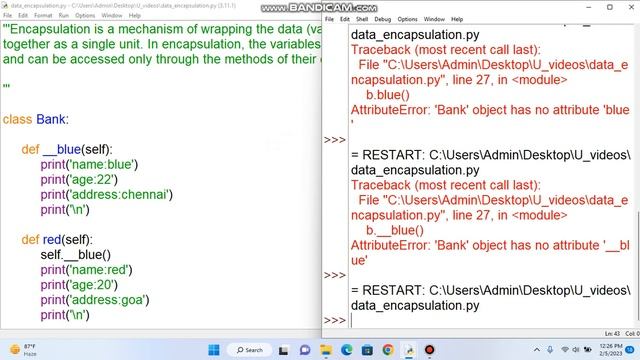The width and height of the screenshot is (640, 360).
Task: Open File Explorer from the taskbar
Action: (326, 350)
